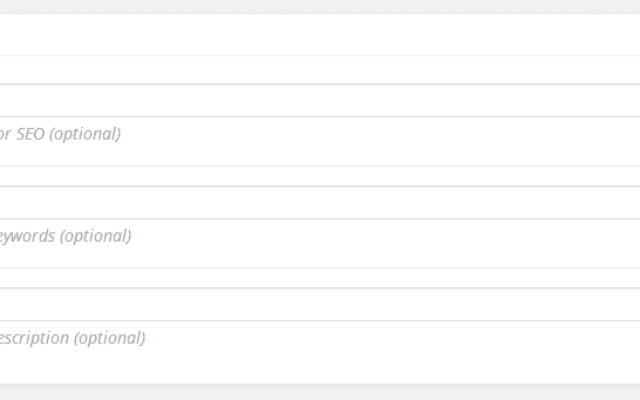The height and width of the screenshot is (400, 640).
Task: Click the blank row directly above keywords field
Action: point(320,202)
